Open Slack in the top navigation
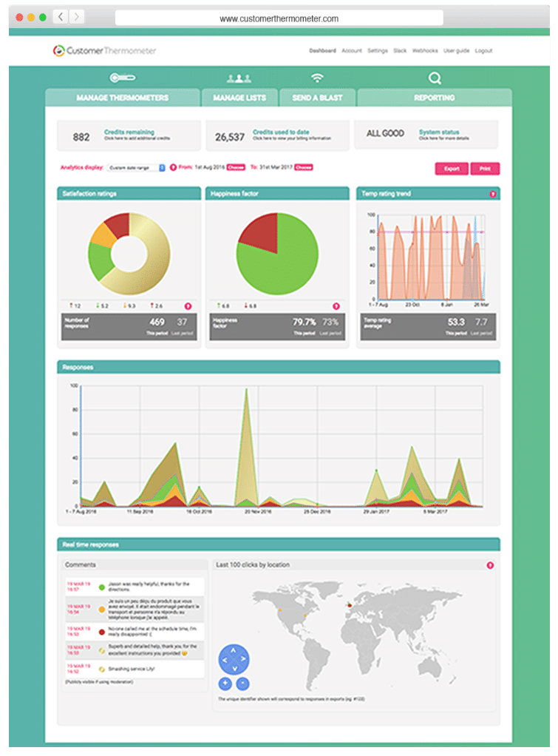This screenshot has width=558, height=756. click(399, 50)
